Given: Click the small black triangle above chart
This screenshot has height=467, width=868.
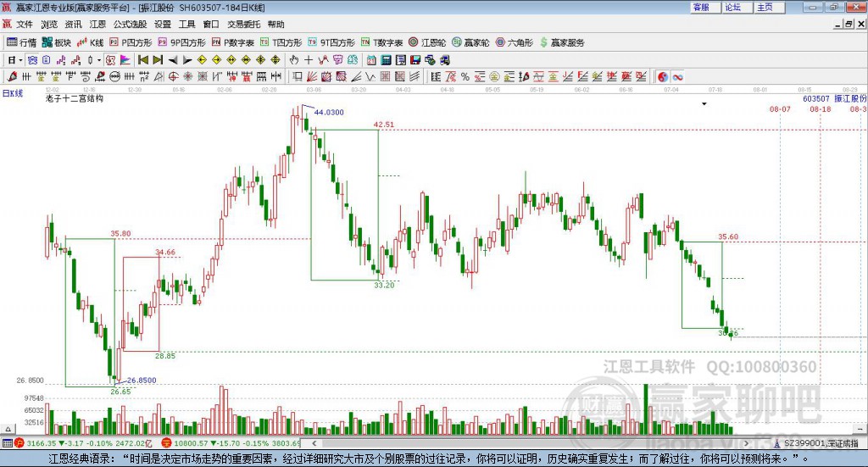Looking at the screenshot, I should click(704, 104).
